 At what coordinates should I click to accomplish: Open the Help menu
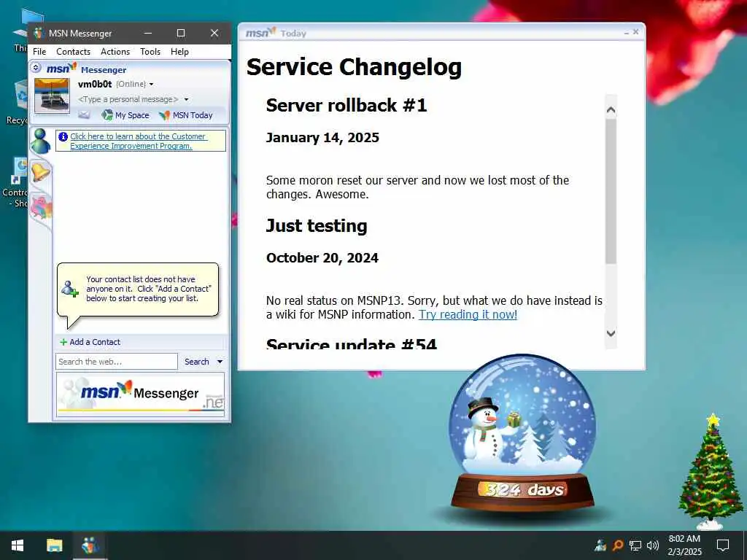(179, 52)
